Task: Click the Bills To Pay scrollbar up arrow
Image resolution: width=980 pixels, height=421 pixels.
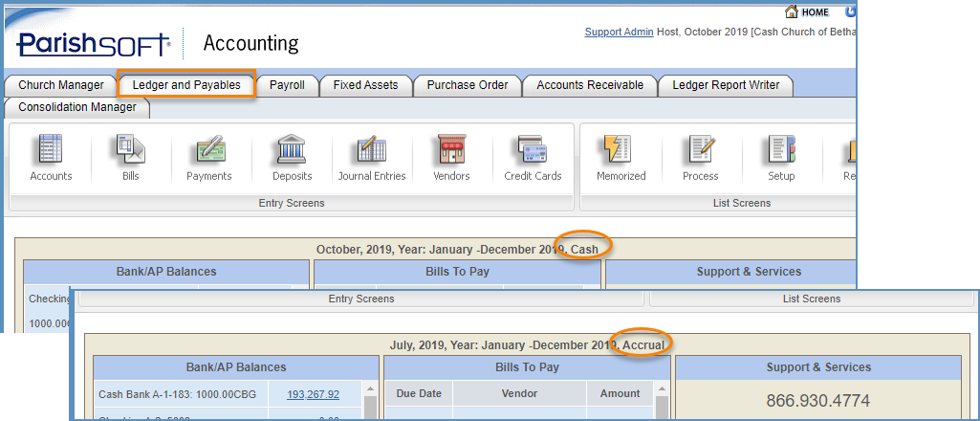Action: 661,388
